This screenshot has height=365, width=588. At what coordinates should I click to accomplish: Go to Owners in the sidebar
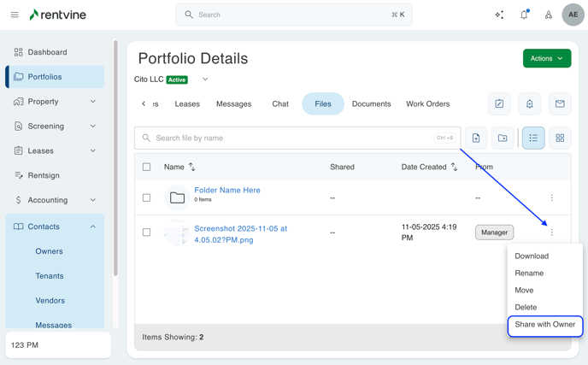(49, 251)
